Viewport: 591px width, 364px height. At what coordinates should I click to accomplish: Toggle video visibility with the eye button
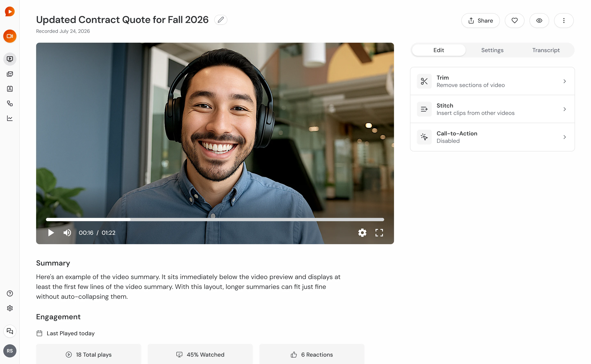pos(539,21)
